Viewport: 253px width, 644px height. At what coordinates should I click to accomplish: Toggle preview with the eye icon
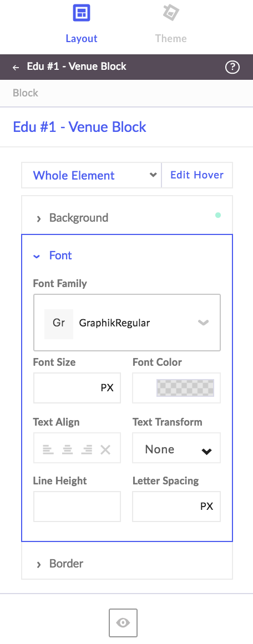123,622
